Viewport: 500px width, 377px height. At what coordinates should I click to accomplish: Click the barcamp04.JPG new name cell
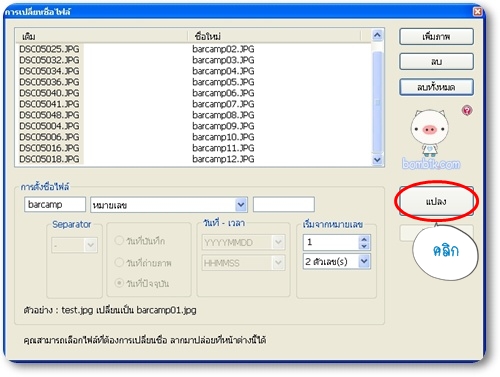coord(223,71)
